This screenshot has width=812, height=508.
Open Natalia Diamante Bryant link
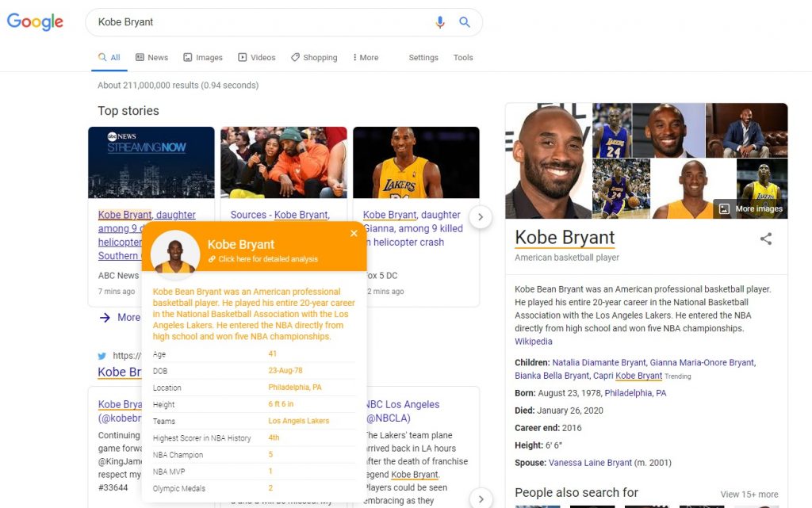(599, 363)
